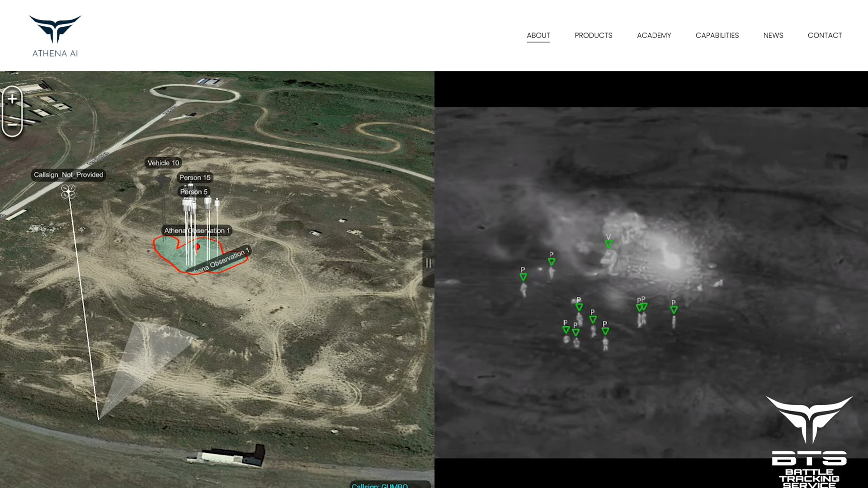Image resolution: width=868 pixels, height=488 pixels.
Task: Open the ABOUT menu item
Action: click(x=538, y=35)
